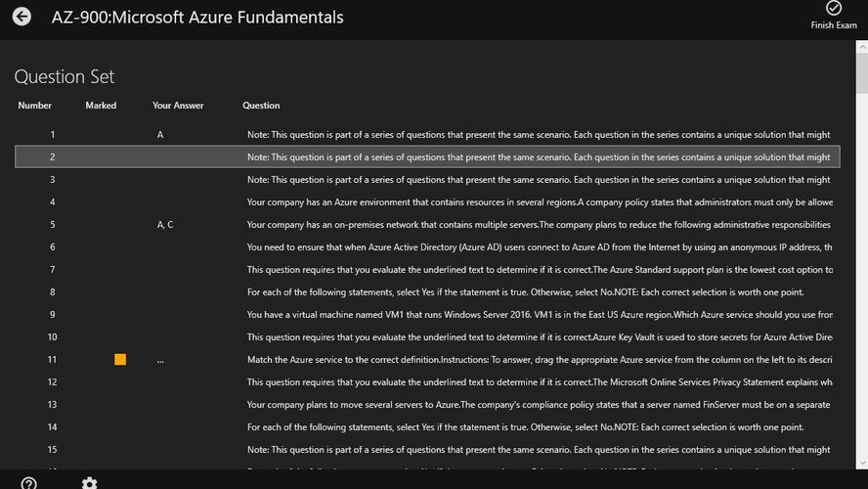Open question 4 about Azure regions policy
Image resolution: width=868 pixels, height=489 pixels.
tap(540, 202)
